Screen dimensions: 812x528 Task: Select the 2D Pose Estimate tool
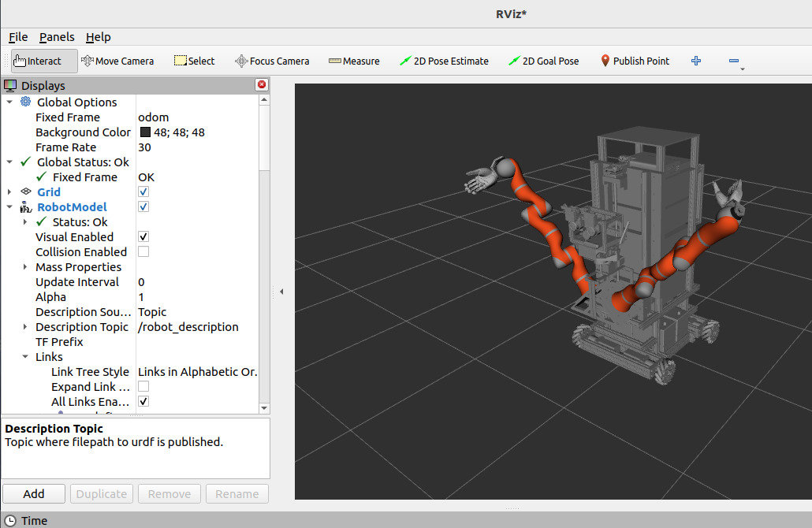(444, 61)
